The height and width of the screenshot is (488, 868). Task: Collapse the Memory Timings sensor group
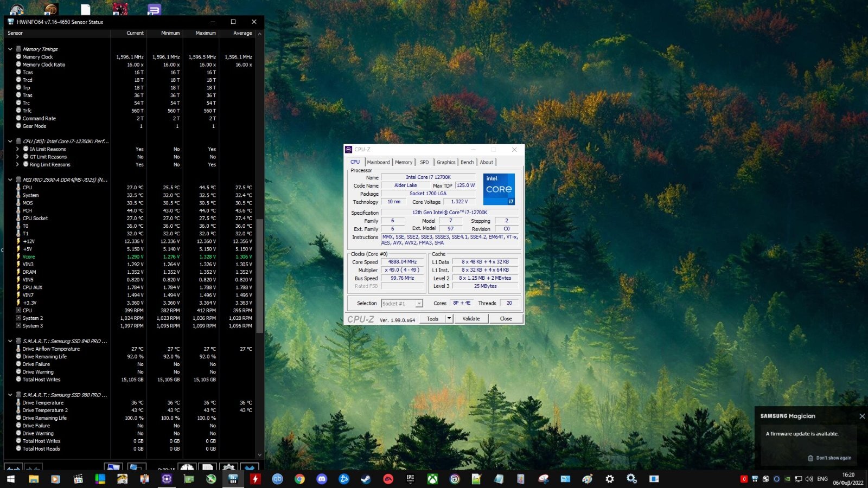(x=10, y=49)
